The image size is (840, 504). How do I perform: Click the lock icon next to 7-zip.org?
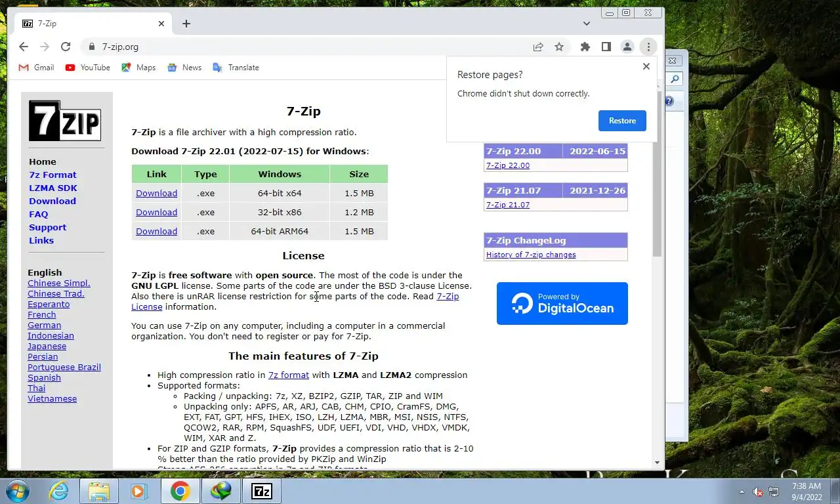point(92,47)
